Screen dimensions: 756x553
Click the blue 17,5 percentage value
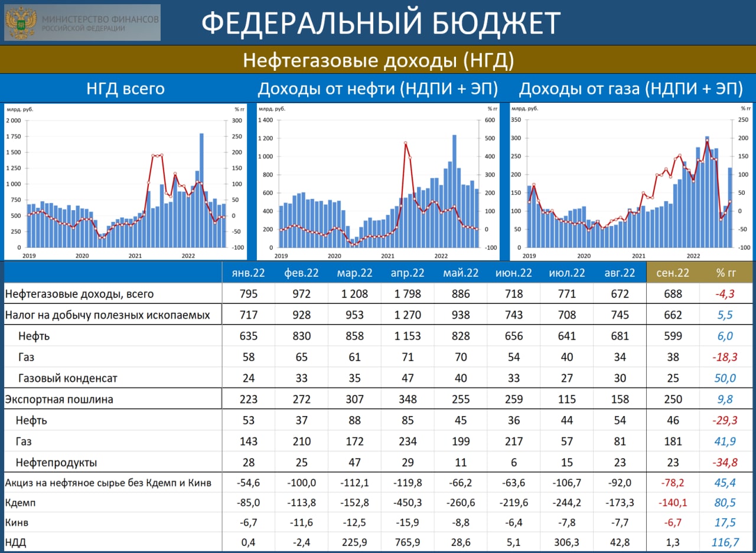click(725, 523)
